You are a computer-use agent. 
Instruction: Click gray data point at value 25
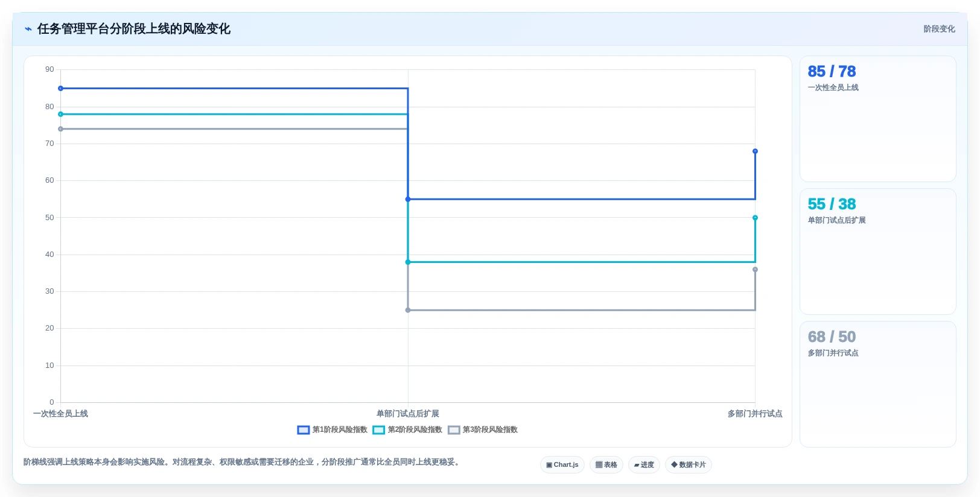pos(408,310)
